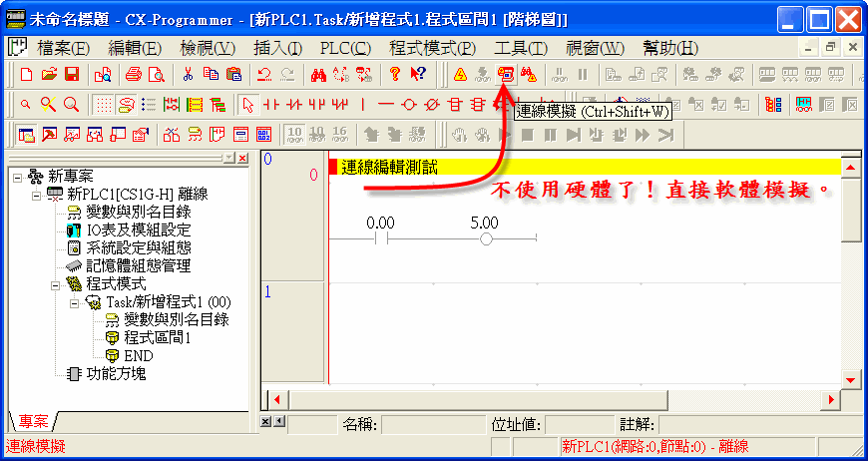The height and width of the screenshot is (461, 868).
Task: Choose the selection arrow pointer tool
Action: pos(248,104)
